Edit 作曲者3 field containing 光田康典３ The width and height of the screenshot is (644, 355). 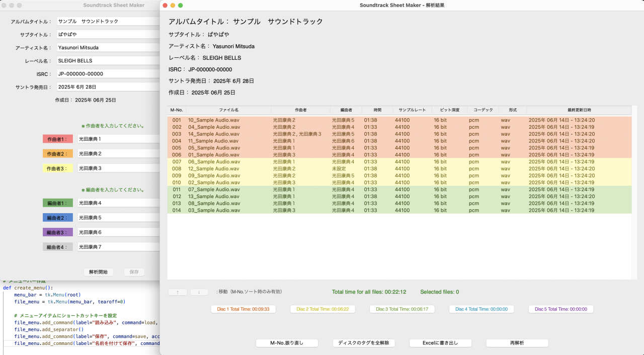(x=118, y=168)
